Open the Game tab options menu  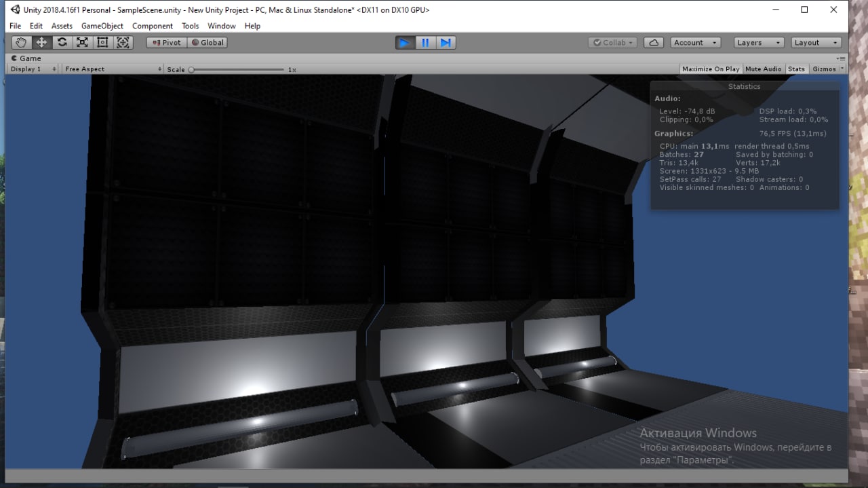pyautogui.click(x=841, y=58)
